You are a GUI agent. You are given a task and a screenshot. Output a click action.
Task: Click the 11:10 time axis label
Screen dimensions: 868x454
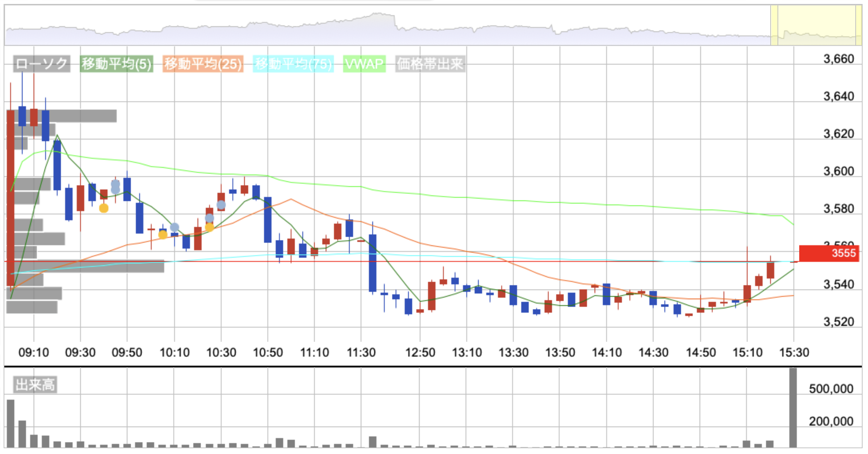click(315, 352)
